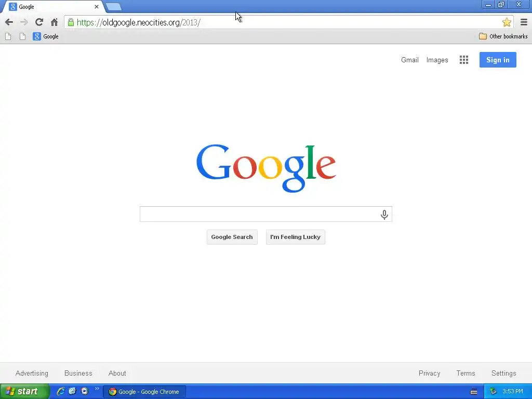Click the forward navigation arrow
The height and width of the screenshot is (399, 532).
coord(24,22)
